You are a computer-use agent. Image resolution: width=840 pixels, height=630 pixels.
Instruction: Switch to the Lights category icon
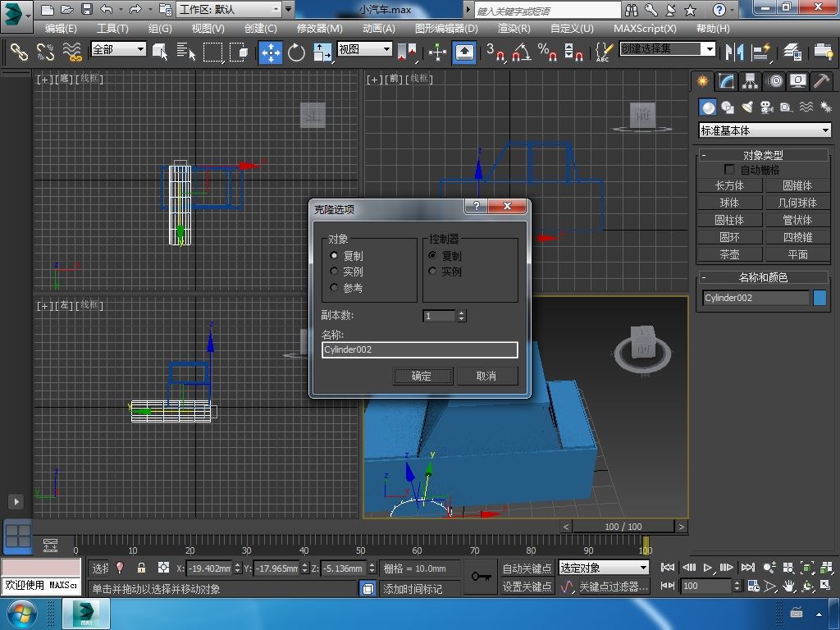pos(747,107)
